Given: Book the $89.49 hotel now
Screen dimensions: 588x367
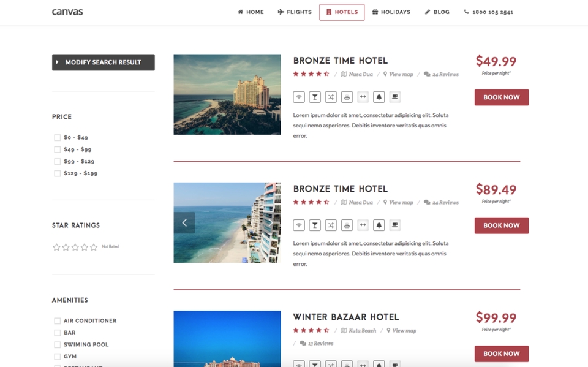Looking at the screenshot, I should (502, 225).
